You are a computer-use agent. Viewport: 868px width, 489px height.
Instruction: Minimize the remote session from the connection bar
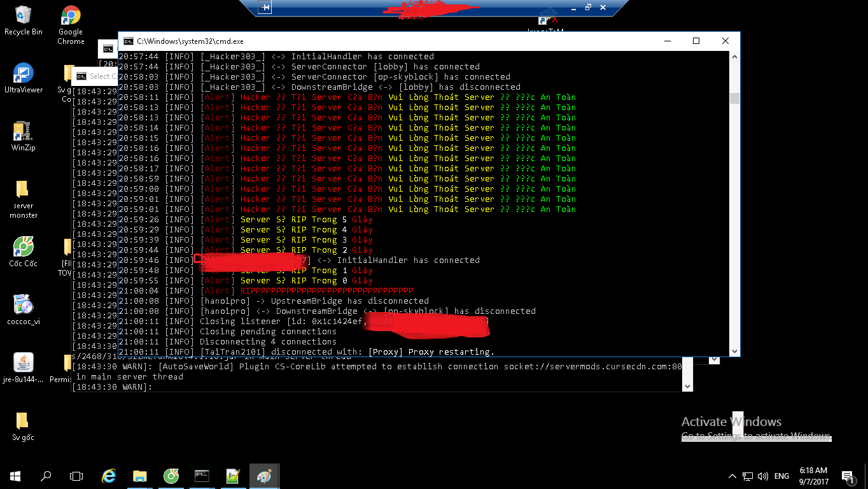click(573, 8)
